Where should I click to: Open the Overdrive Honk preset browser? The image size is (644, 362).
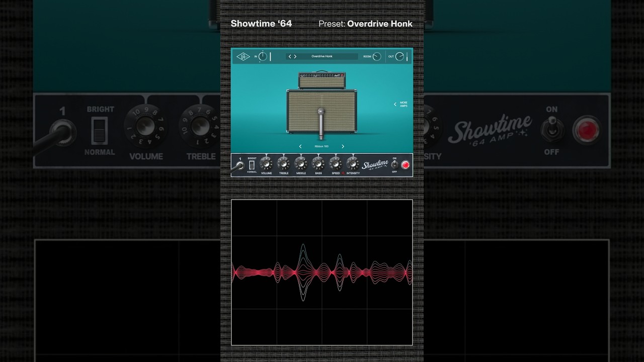coord(322,56)
